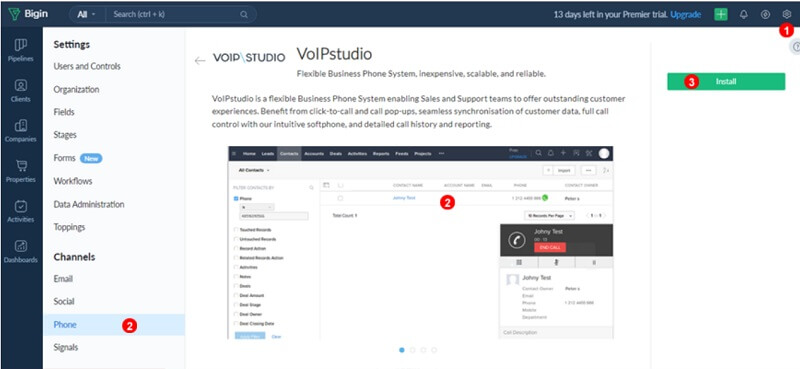Open the Signals channel
The image size is (800, 369).
[x=66, y=348]
